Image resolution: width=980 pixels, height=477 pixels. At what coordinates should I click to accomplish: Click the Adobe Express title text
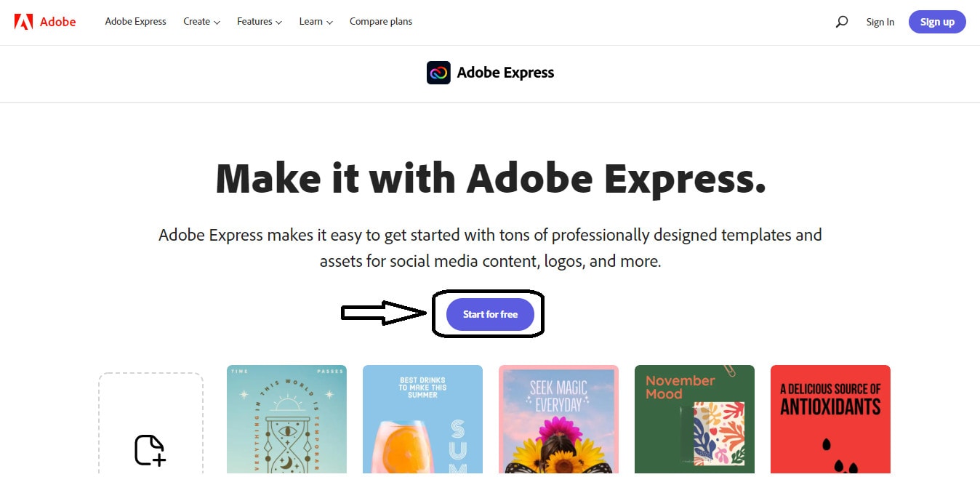505,73
